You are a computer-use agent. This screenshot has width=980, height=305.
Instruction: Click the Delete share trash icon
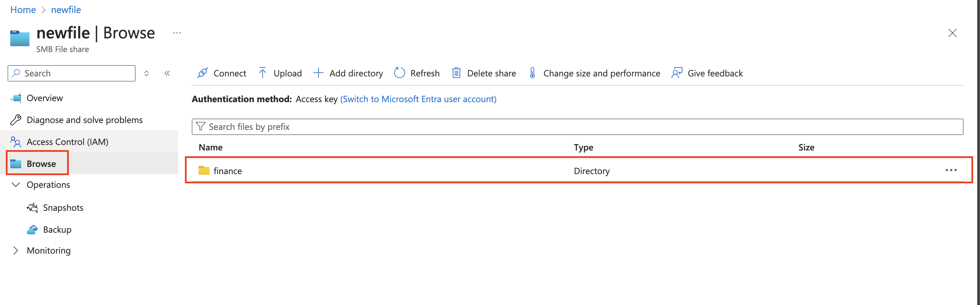(456, 73)
